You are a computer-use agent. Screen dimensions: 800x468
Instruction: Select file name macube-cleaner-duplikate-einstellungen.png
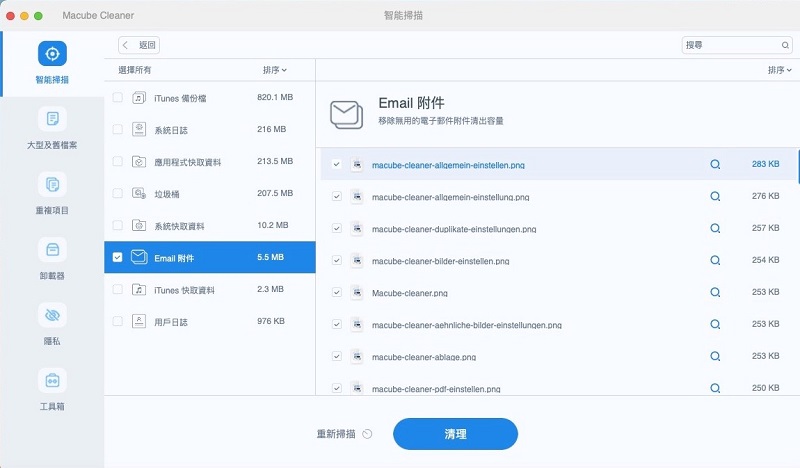(454, 229)
